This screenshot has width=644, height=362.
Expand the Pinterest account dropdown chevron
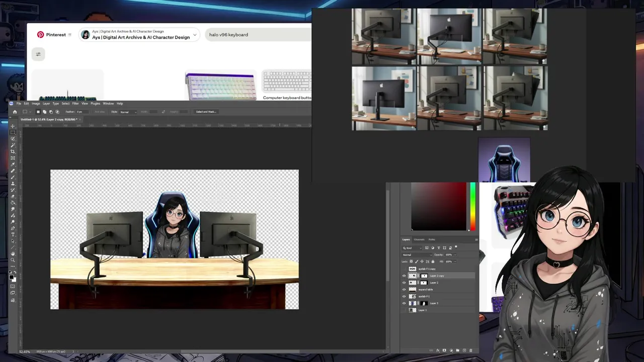tap(195, 35)
